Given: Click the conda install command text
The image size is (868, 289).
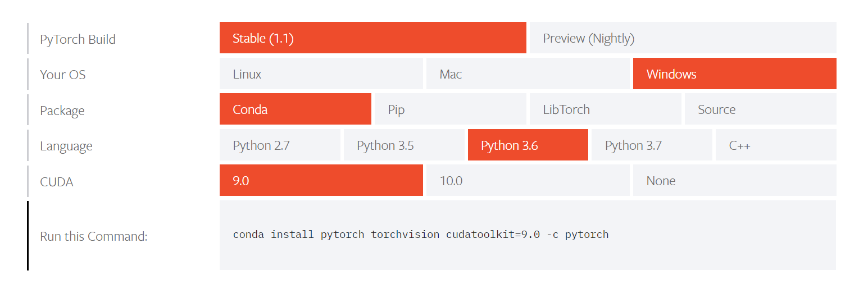Looking at the screenshot, I should pos(421,234).
